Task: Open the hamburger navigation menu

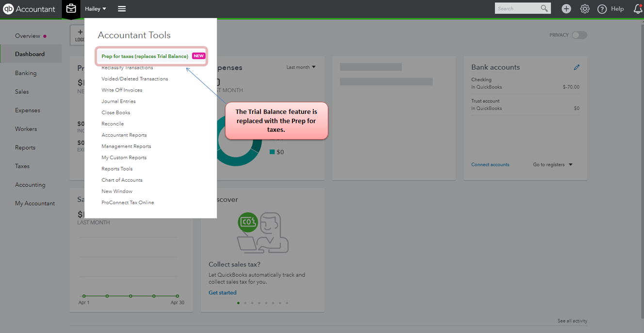Action: (122, 9)
